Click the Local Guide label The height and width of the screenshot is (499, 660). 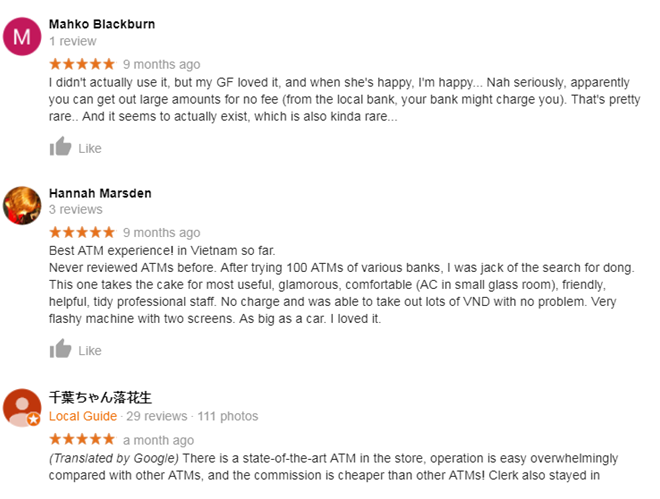[84, 416]
